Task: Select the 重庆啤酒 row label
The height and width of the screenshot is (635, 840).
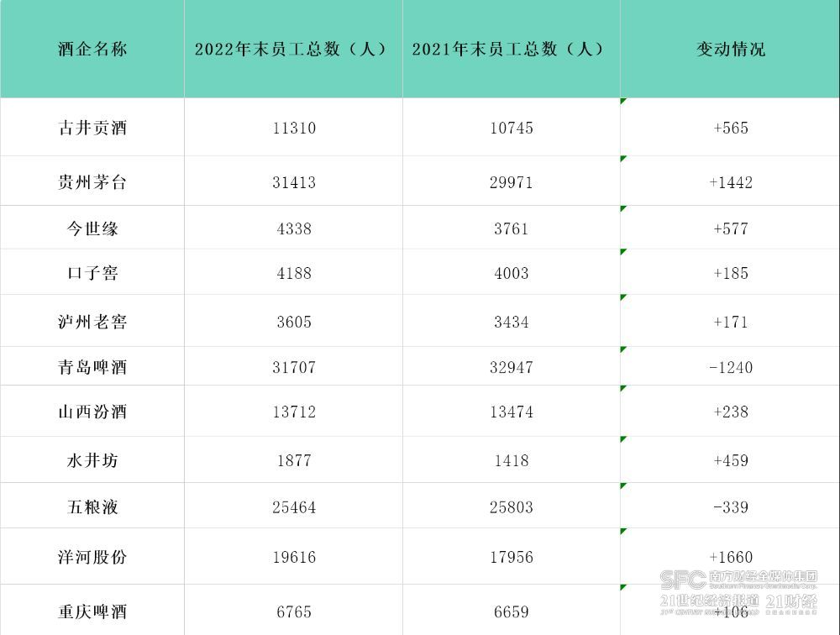Action: point(92,611)
